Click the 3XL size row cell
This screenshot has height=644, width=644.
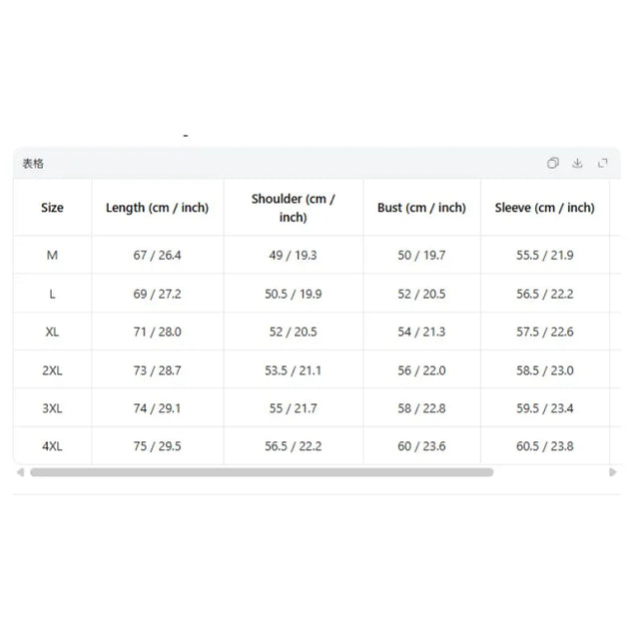(x=52, y=408)
